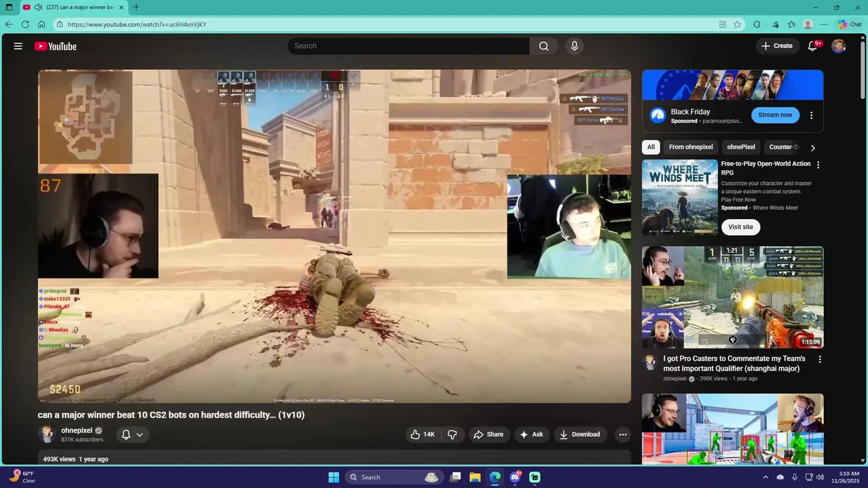Open browser profile icon in toolbar
This screenshot has width=868, height=488.
point(808,24)
